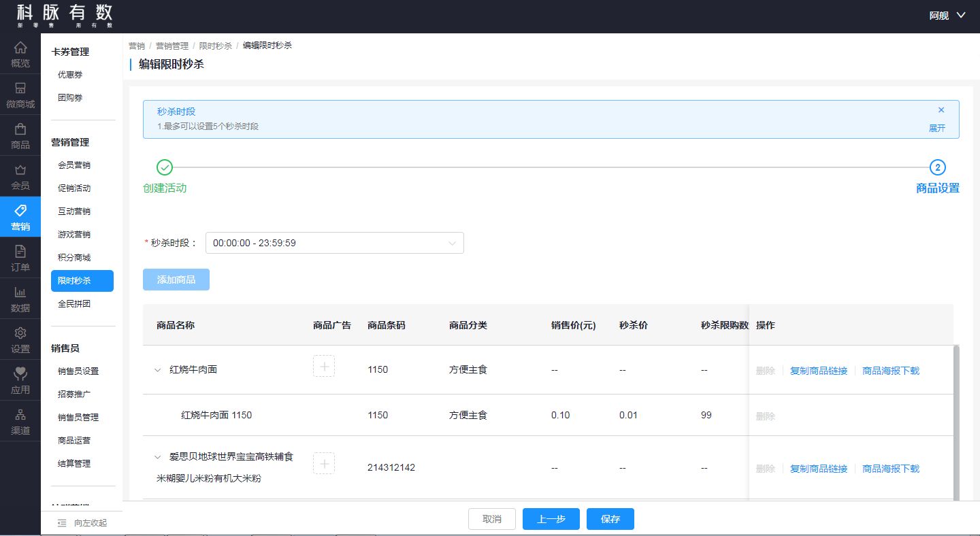Click 展开 to expand the tips banner
Screen dimensions: 980x536
(x=937, y=128)
